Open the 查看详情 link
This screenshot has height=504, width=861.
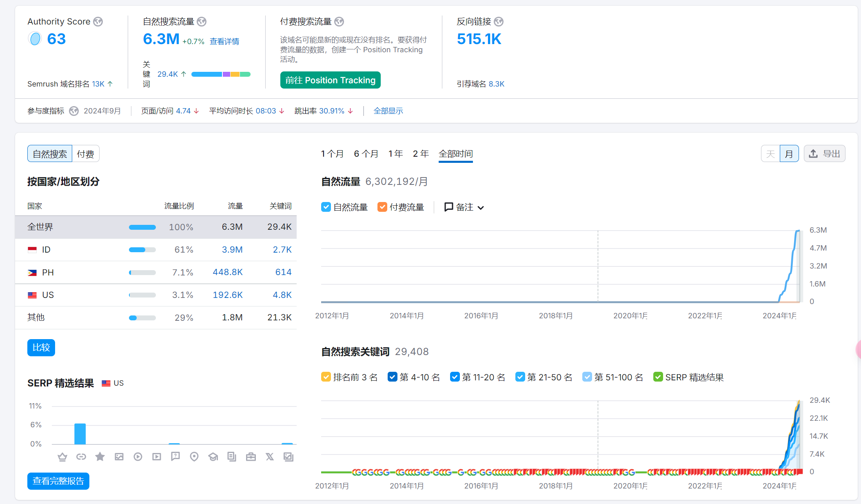coord(224,42)
